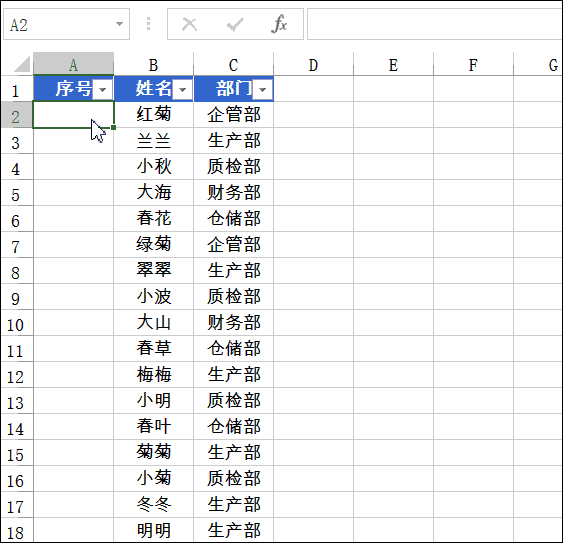Select the cell containing 绿菊
The image size is (563, 543).
point(154,245)
